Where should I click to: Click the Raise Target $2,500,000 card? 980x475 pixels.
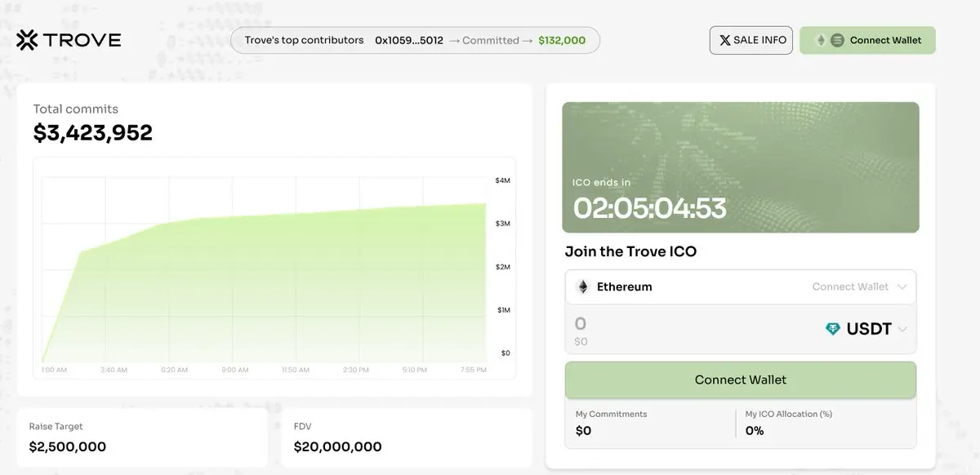click(142, 437)
